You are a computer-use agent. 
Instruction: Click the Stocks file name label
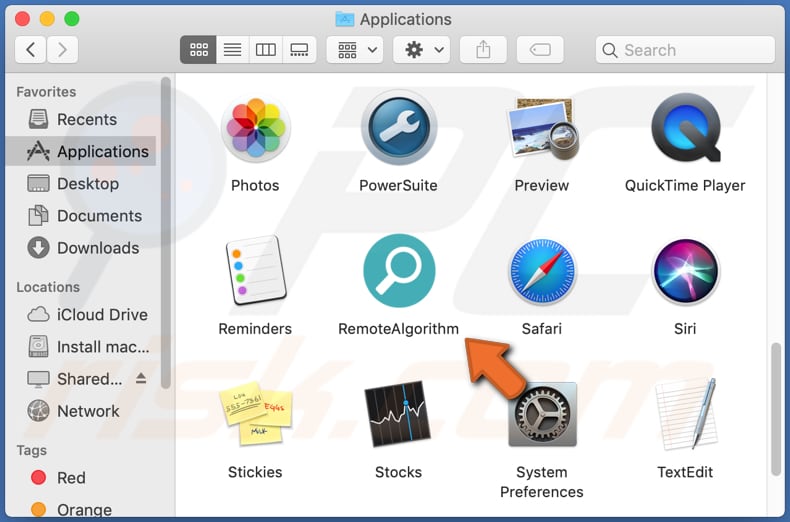click(399, 472)
